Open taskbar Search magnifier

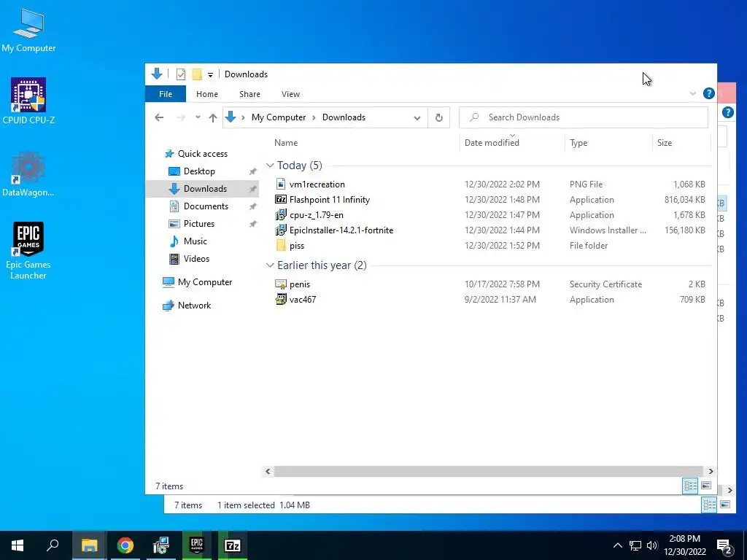tap(53, 545)
